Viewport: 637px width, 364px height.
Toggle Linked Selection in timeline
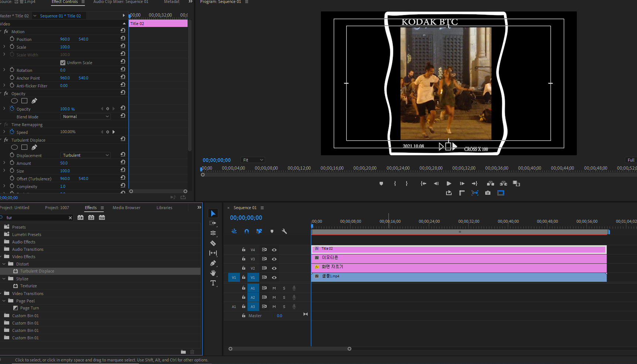tap(259, 231)
